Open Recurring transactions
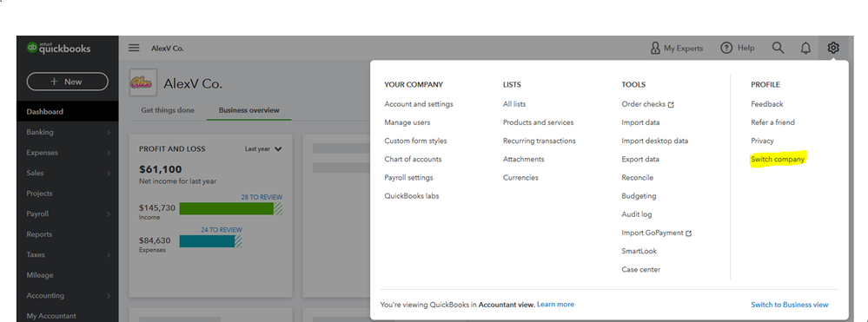Image resolution: width=868 pixels, height=322 pixels. coord(540,141)
